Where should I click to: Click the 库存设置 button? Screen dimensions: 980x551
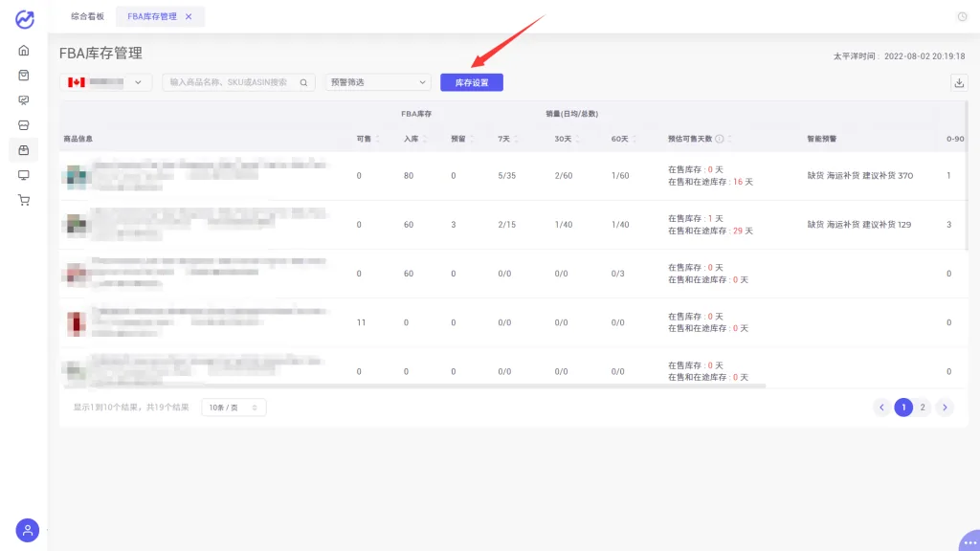[x=471, y=82]
